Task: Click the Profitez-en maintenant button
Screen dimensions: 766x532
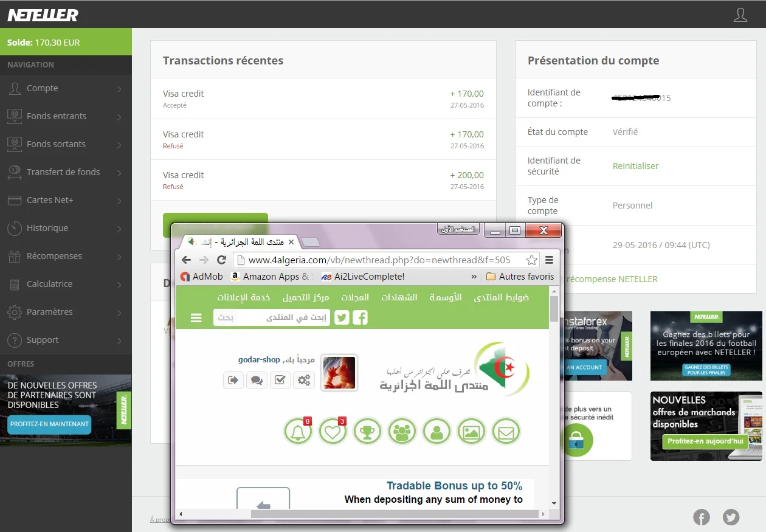Action: coord(49,424)
